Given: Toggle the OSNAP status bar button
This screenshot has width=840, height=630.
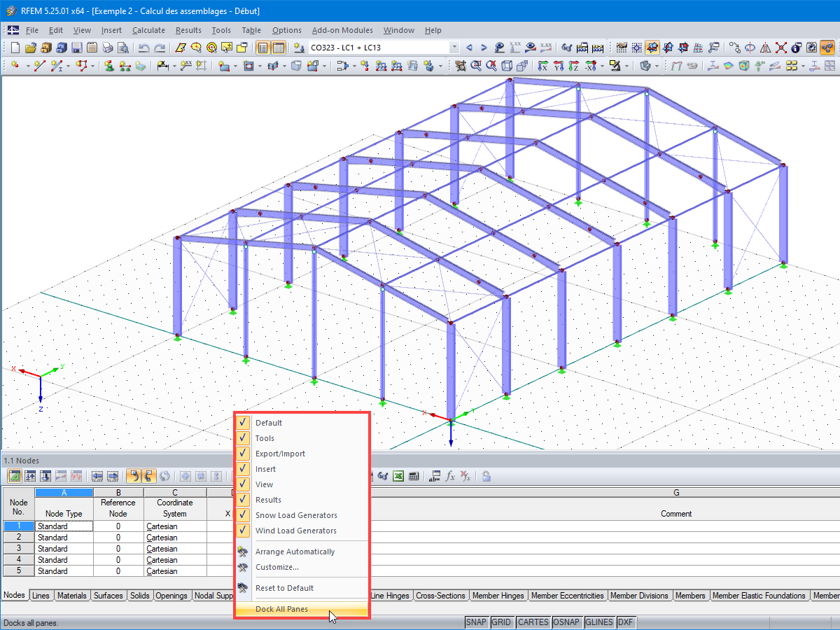Looking at the screenshot, I should click(x=566, y=622).
